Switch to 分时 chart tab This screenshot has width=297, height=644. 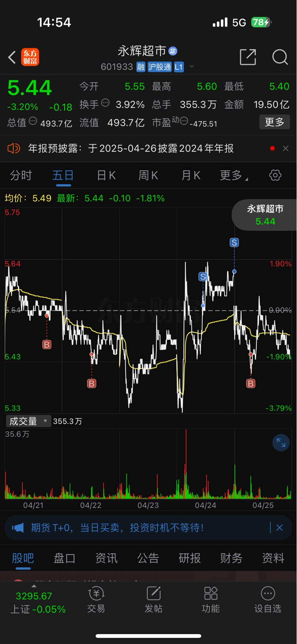[x=21, y=175]
